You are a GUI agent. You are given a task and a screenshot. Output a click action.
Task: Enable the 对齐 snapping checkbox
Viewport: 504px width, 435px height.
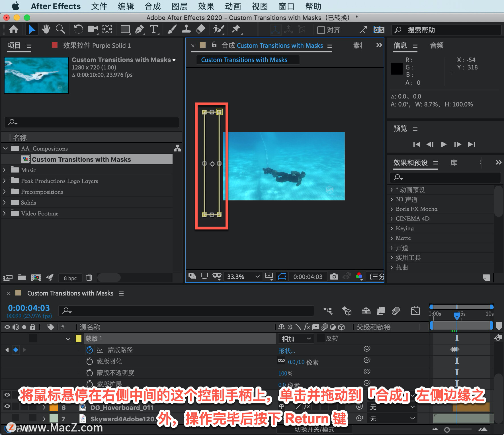321,30
